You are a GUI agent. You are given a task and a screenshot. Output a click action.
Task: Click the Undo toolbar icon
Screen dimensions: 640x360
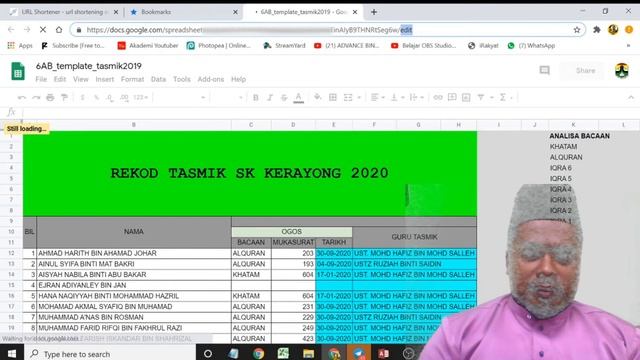point(22,98)
